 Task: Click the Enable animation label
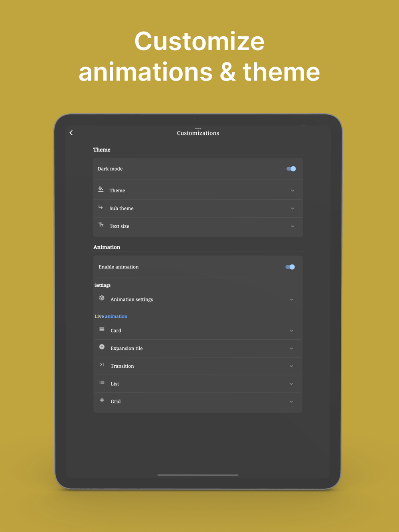pyautogui.click(x=119, y=267)
